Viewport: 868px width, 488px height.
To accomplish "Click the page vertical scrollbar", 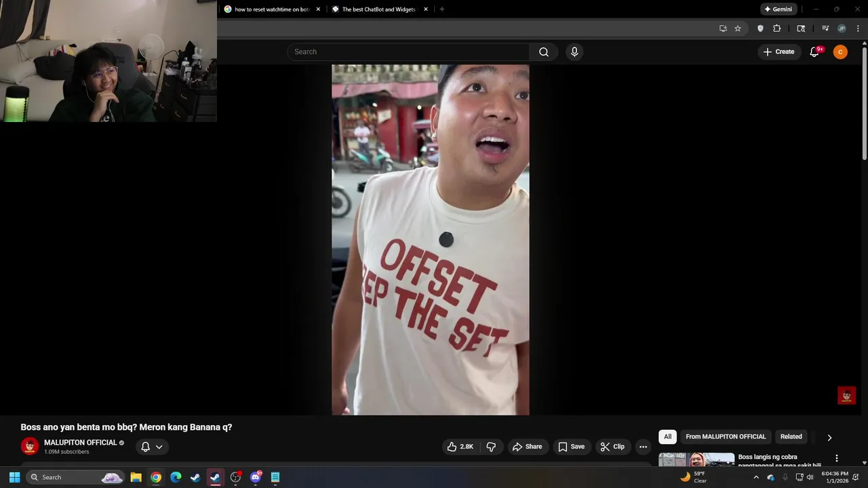I will click(x=865, y=104).
